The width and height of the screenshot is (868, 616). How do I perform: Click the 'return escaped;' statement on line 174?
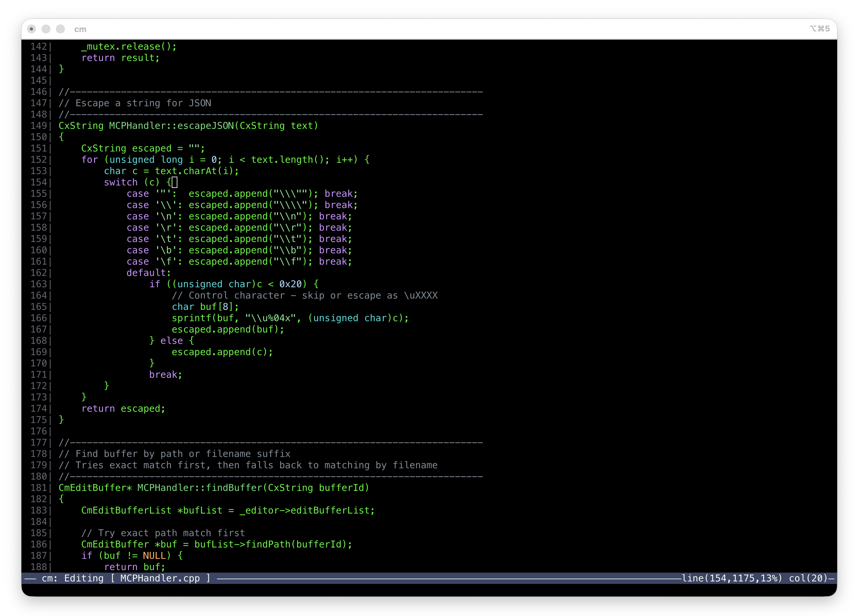(x=123, y=409)
